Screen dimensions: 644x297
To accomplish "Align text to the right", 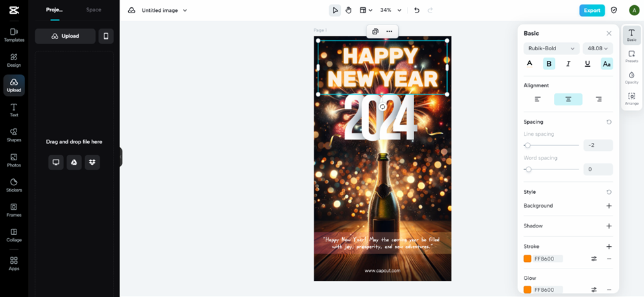I will pos(599,99).
